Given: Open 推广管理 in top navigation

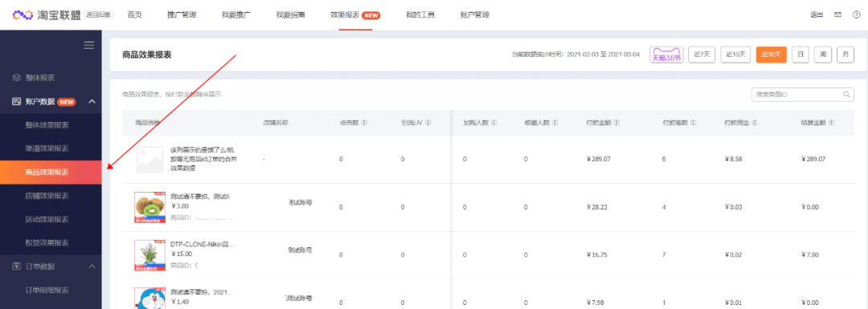Looking at the screenshot, I should pyautogui.click(x=182, y=15).
